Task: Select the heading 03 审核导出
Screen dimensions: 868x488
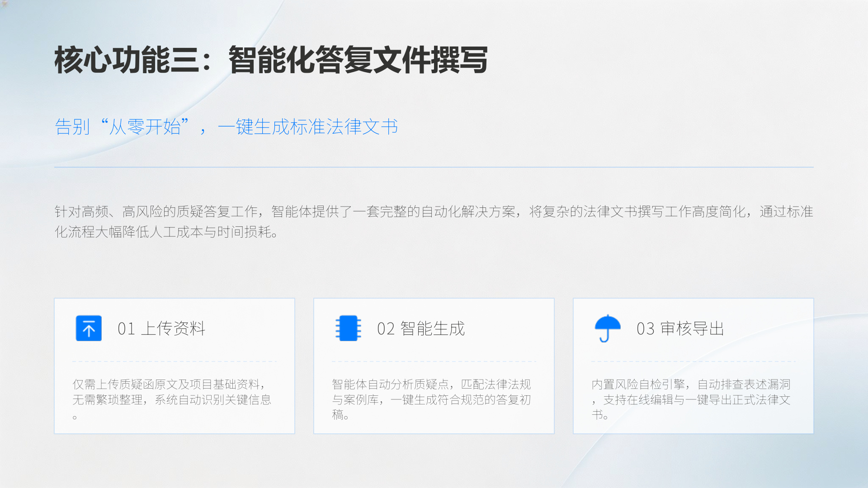Action: [x=680, y=328]
